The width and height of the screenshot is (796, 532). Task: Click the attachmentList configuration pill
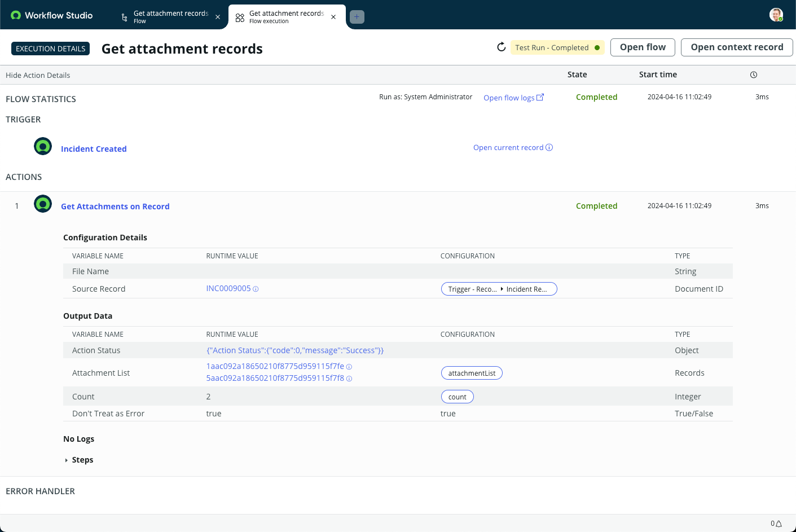coord(472,373)
